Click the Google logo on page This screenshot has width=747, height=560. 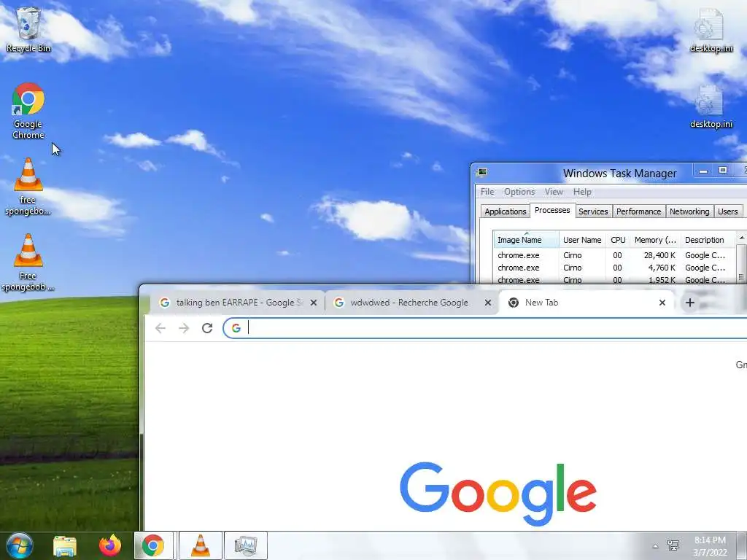pos(498,494)
